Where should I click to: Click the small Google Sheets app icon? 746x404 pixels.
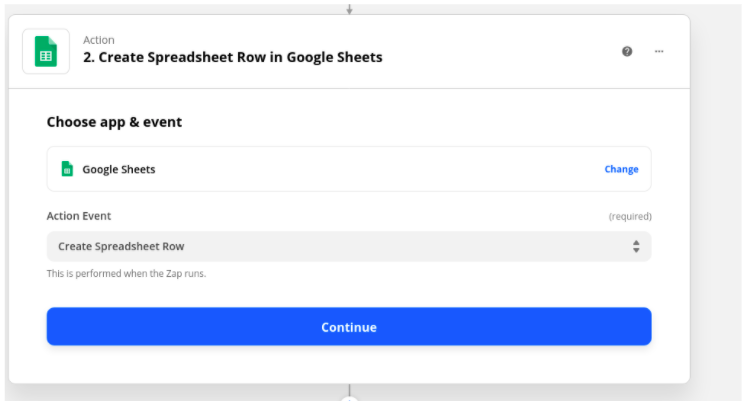[x=67, y=169]
